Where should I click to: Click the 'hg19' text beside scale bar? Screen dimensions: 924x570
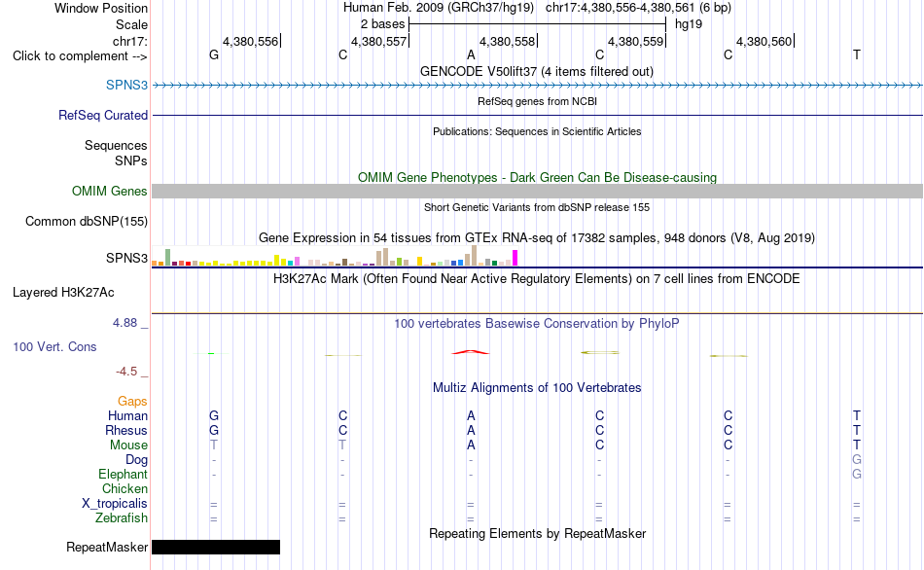(689, 24)
